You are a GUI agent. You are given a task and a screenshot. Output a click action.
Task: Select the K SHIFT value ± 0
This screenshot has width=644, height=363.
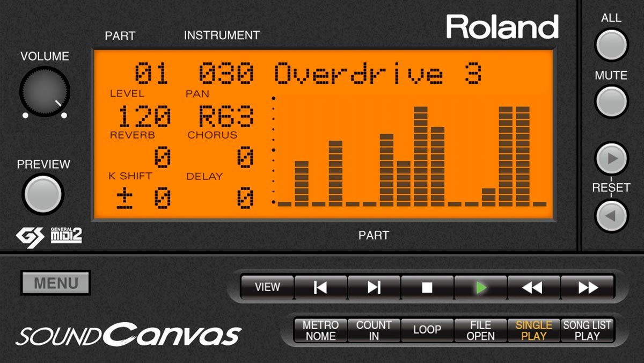[x=144, y=199]
